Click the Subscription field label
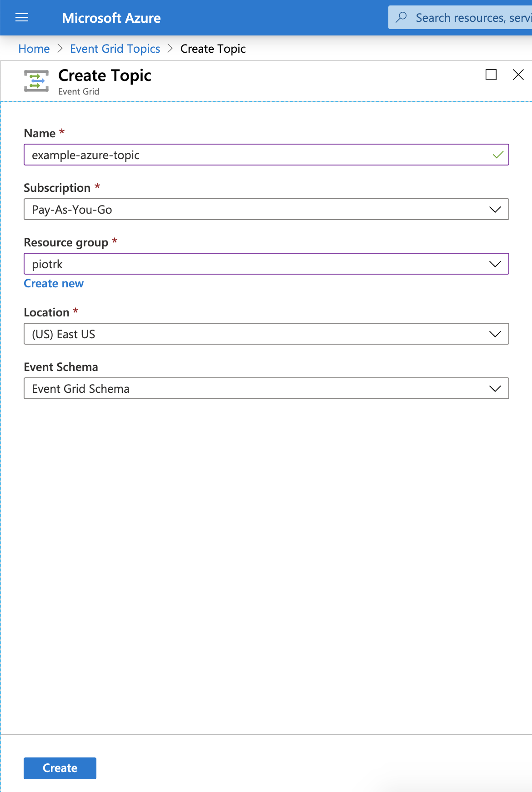 (x=57, y=188)
